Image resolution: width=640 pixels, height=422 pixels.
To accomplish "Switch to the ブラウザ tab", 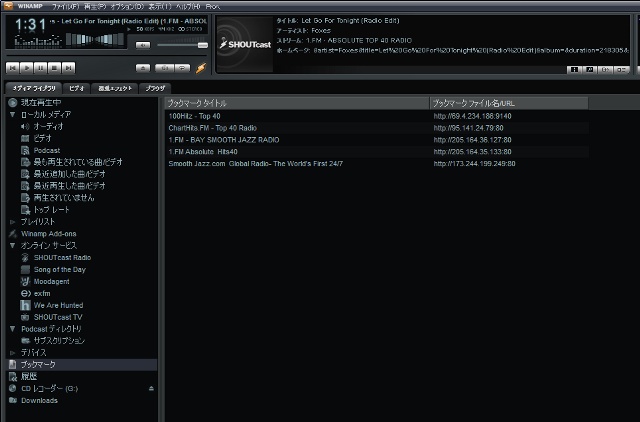I will [x=155, y=88].
